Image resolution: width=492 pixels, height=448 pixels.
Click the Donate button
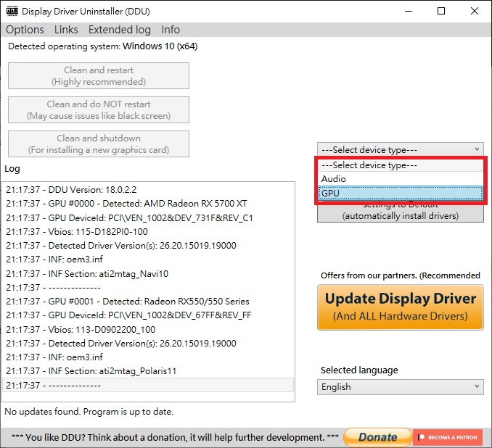click(x=377, y=437)
